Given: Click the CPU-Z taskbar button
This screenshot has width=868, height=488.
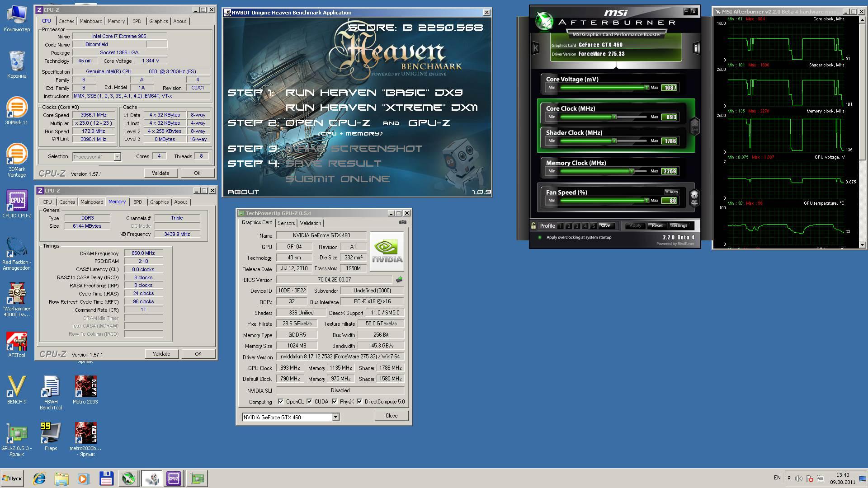Looking at the screenshot, I should click(174, 479).
